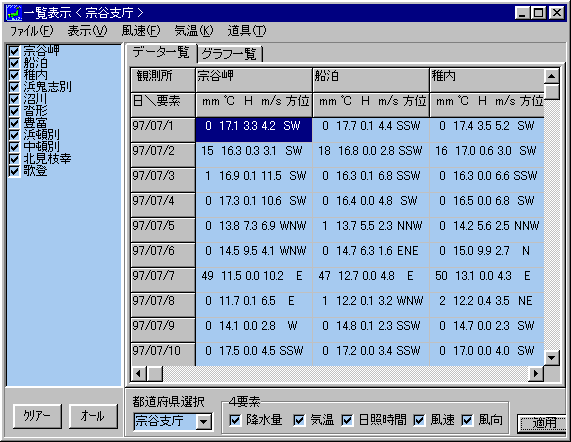Click the 適用 apply button
This screenshot has height=442, width=571.
pyautogui.click(x=542, y=423)
